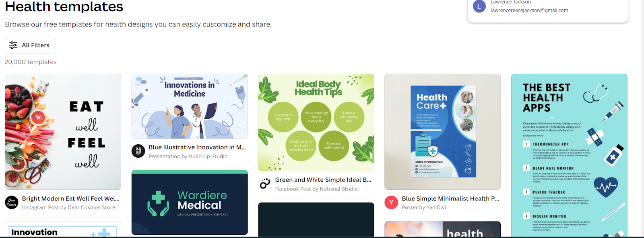
Task: Select the lawrencereecejackson@gmail.com account entry
Action: 529,10
